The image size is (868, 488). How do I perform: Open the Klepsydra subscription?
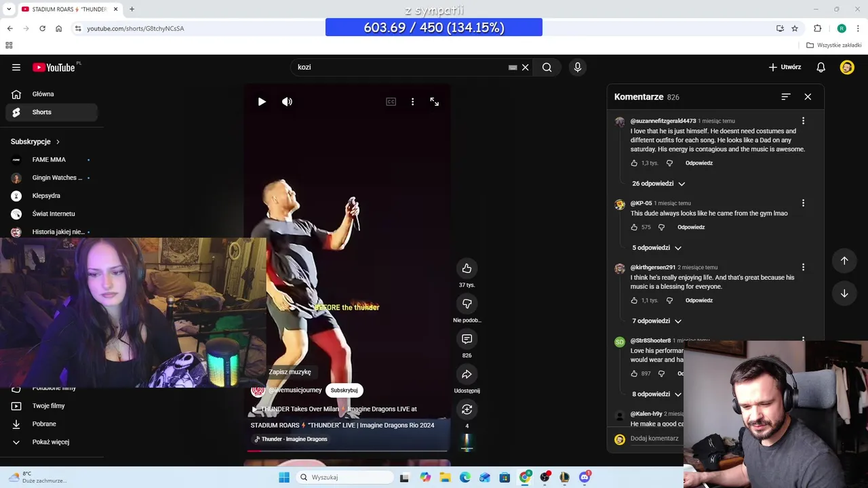click(x=52, y=196)
